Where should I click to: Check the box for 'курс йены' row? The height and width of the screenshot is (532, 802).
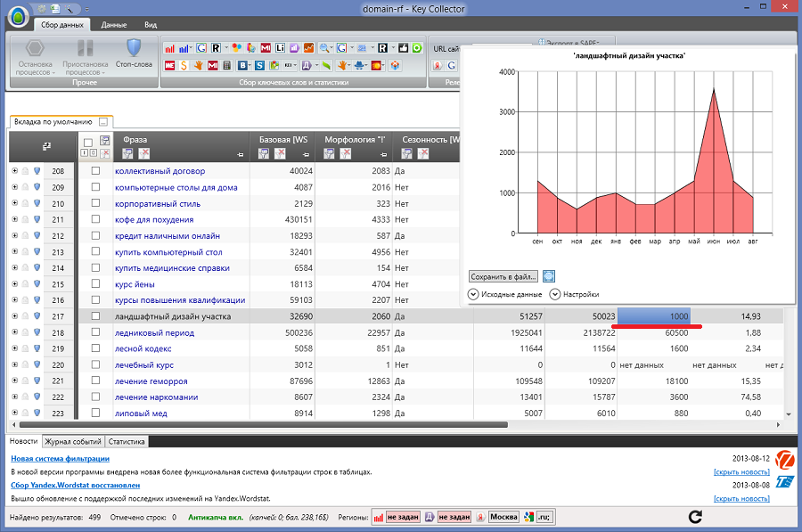pyautogui.click(x=95, y=283)
